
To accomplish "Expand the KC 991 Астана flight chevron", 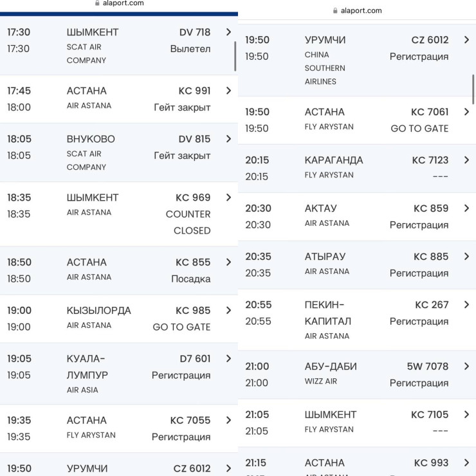I will coord(228,91).
